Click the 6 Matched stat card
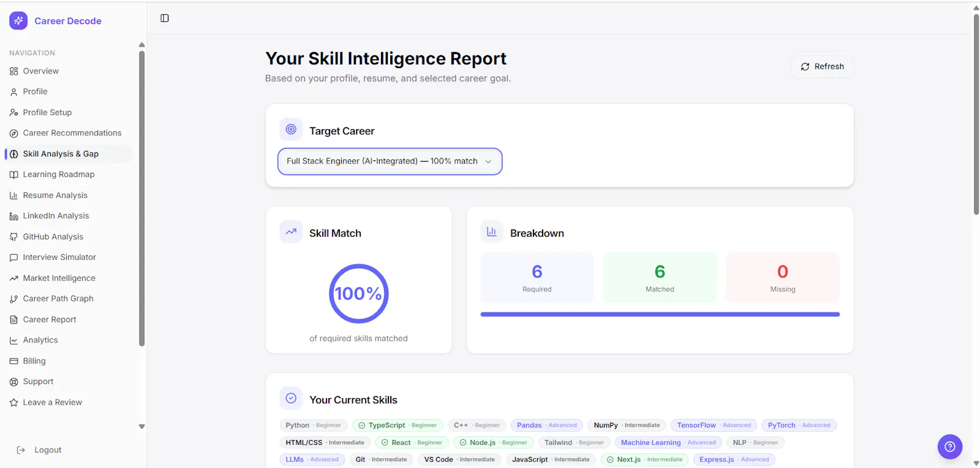The width and height of the screenshot is (980, 468). click(x=660, y=277)
